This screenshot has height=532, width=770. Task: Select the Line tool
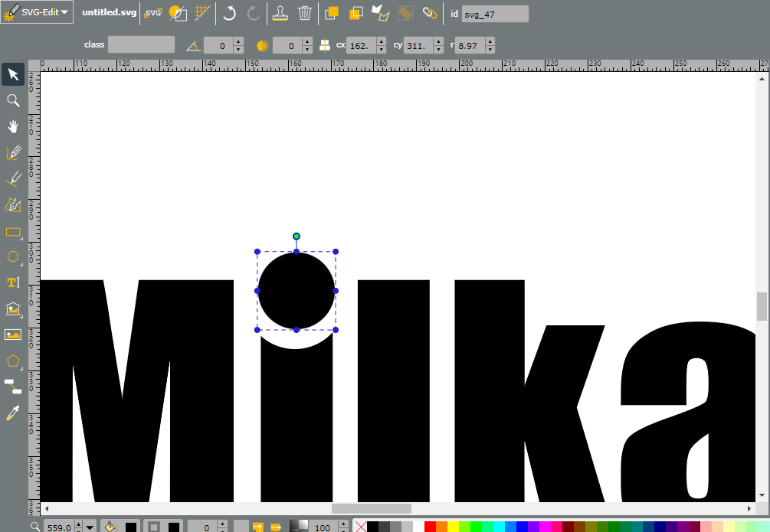[13, 178]
